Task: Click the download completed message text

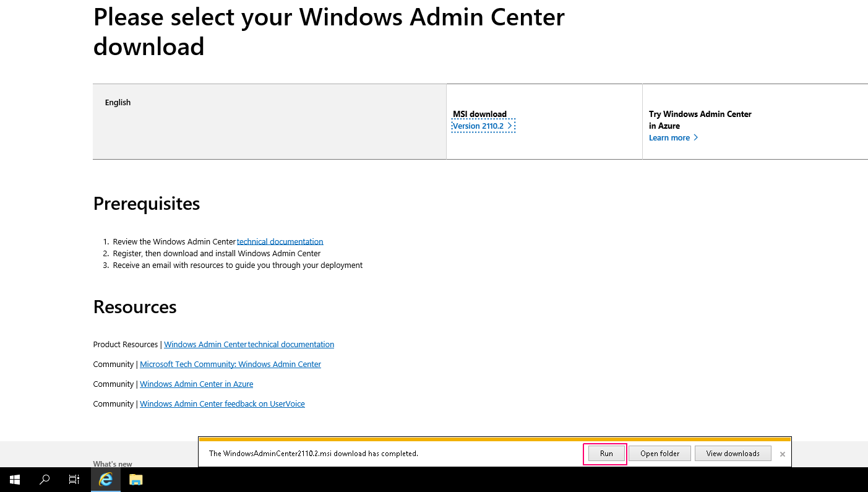Action: [314, 454]
